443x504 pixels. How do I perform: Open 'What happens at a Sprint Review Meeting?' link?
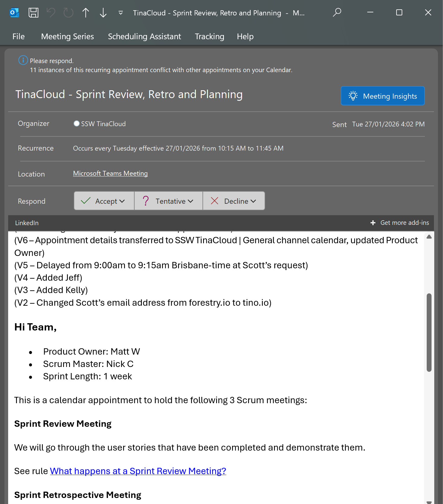(138, 471)
